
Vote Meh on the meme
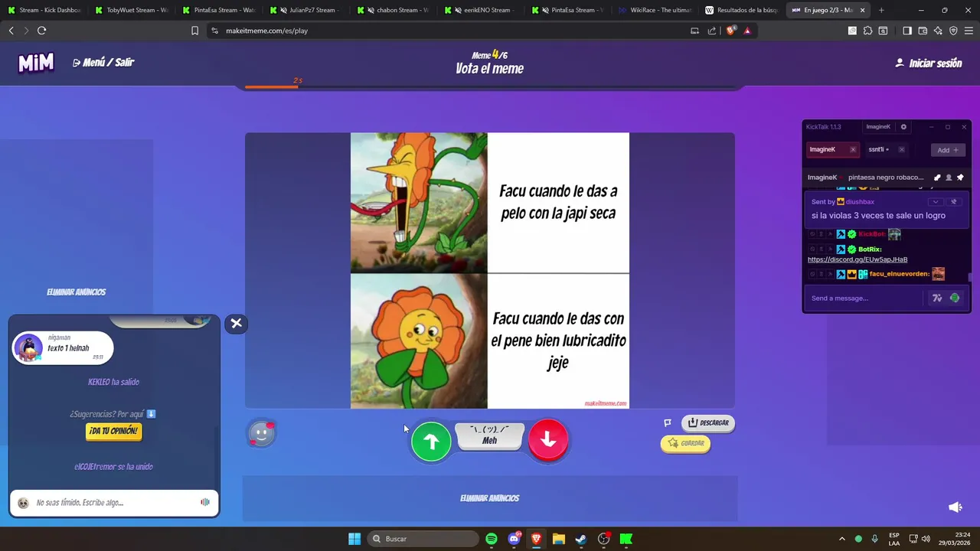490,435
